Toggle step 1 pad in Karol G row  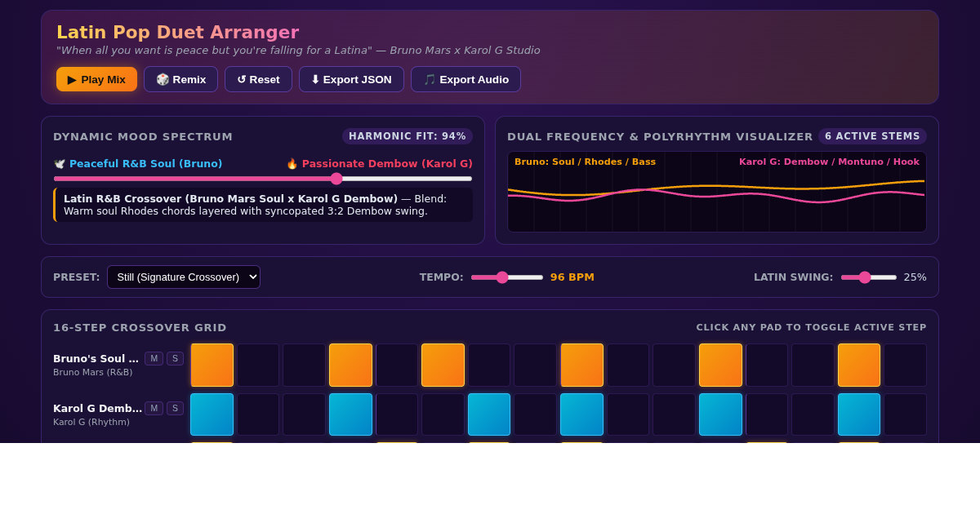pyautogui.click(x=212, y=414)
